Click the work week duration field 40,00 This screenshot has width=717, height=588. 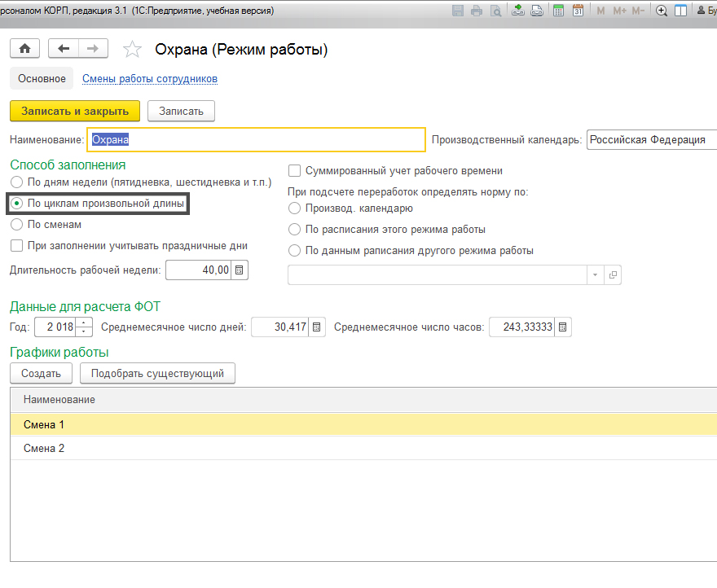tap(199, 270)
